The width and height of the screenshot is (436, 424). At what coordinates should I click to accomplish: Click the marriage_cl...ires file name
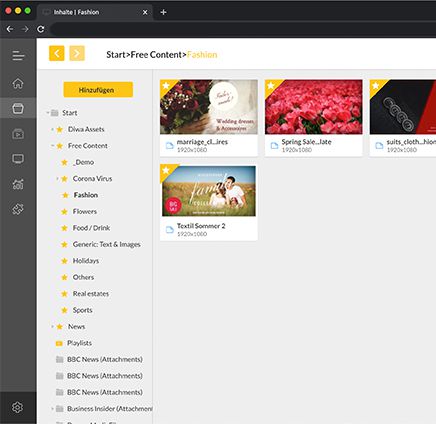pyautogui.click(x=202, y=142)
